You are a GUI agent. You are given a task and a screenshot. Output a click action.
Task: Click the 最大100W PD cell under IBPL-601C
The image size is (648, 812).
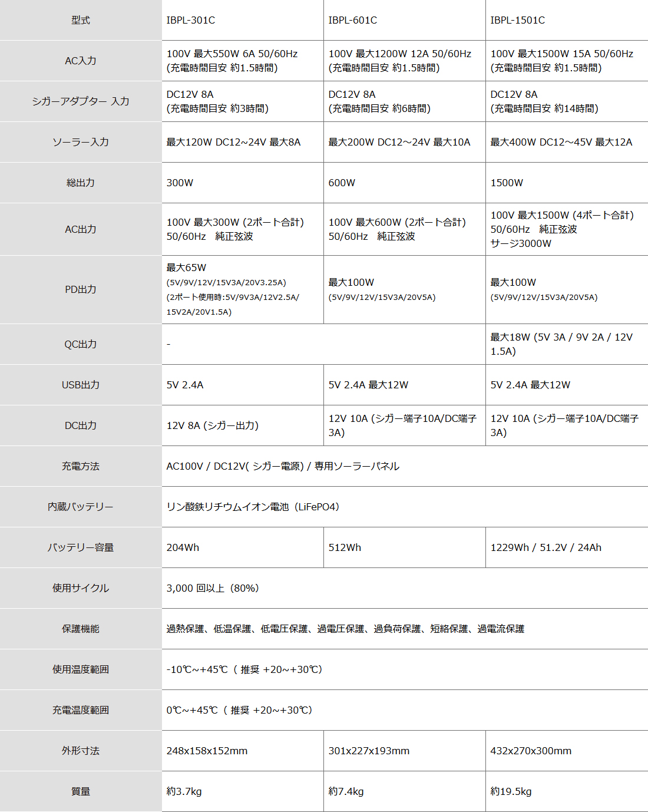(x=405, y=289)
